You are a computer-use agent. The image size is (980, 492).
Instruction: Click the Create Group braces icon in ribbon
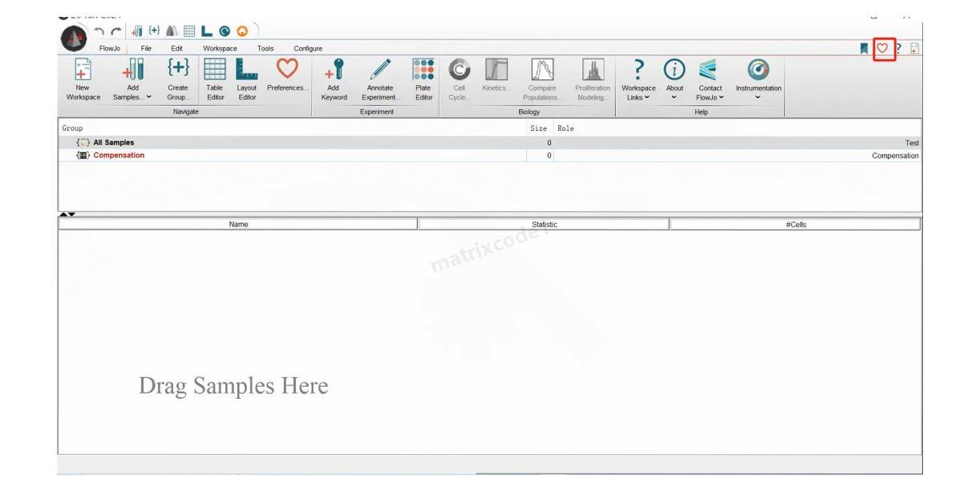tap(177, 69)
